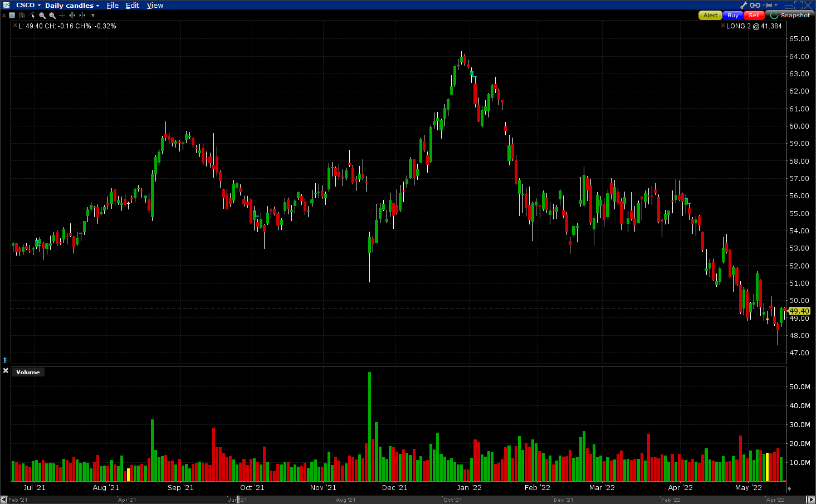Viewport: 816px width, 504px height.
Task: Close the Volume sub-panel
Action: point(6,371)
